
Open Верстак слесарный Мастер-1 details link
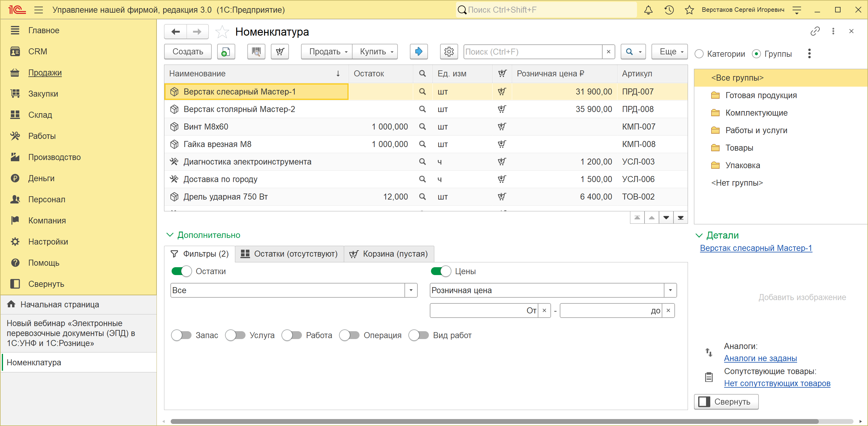point(756,248)
